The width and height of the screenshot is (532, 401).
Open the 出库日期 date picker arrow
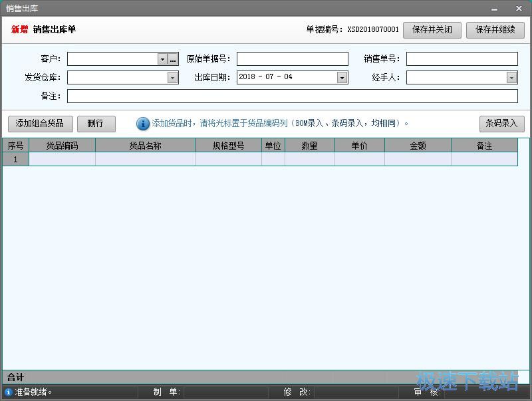pos(342,78)
